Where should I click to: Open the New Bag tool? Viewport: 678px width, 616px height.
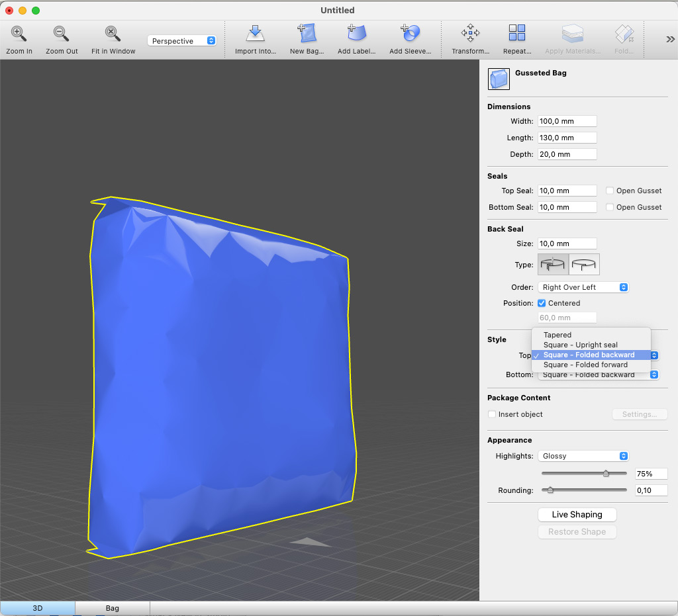pyautogui.click(x=307, y=34)
